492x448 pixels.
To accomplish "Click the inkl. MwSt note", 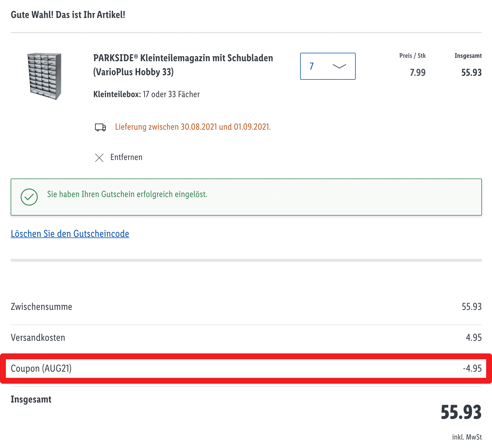I will coord(467,437).
